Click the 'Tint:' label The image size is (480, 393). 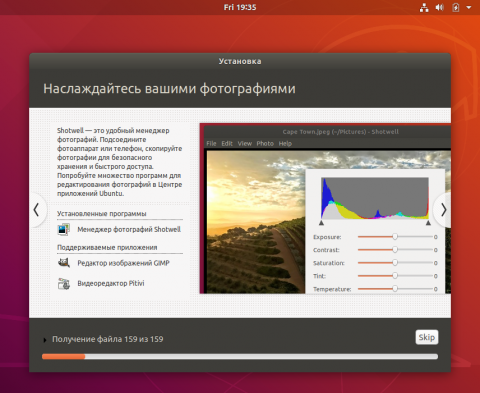(319, 276)
